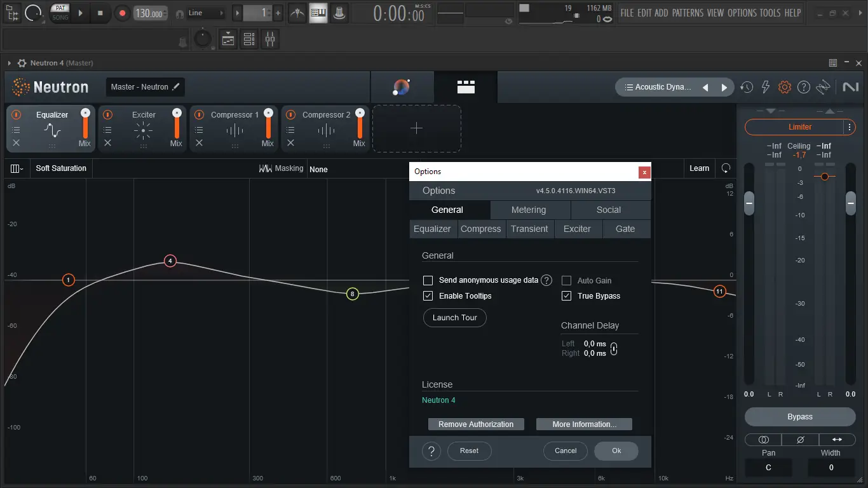The width and height of the screenshot is (868, 488).
Task: Uncheck True Bypass checkbox
Action: click(x=567, y=296)
